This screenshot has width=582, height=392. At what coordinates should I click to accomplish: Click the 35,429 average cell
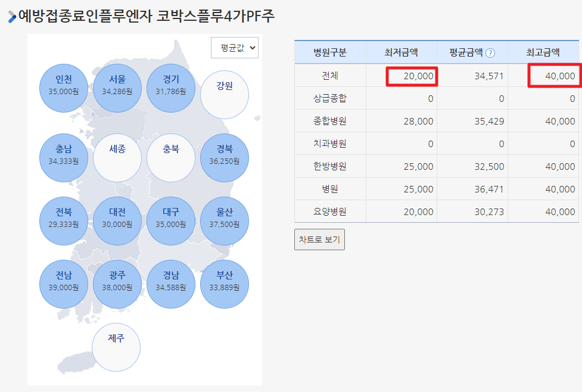pos(472,121)
